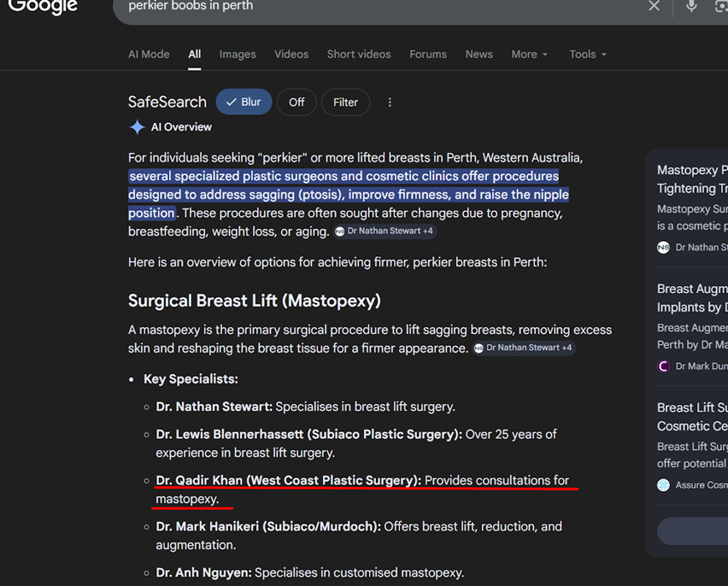The width and height of the screenshot is (728, 586).
Task: Click Dr Nathan Stewart sidebar source icon
Action: pos(664,247)
